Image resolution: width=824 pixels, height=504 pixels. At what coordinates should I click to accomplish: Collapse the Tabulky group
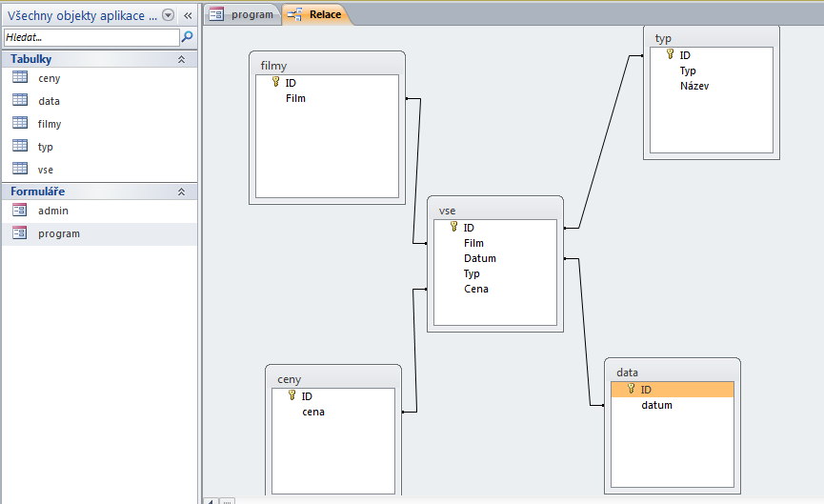click(181, 59)
